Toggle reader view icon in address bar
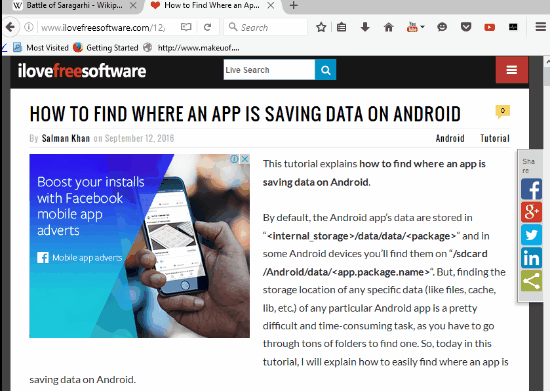Image resolution: width=550 pixels, height=391 pixels. [x=186, y=27]
